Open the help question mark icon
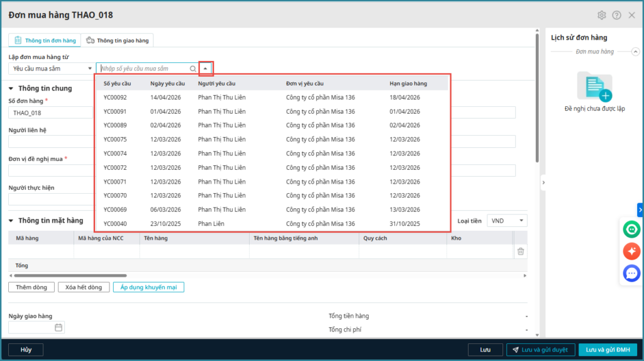Screen dimensions: 644x361 point(616,15)
